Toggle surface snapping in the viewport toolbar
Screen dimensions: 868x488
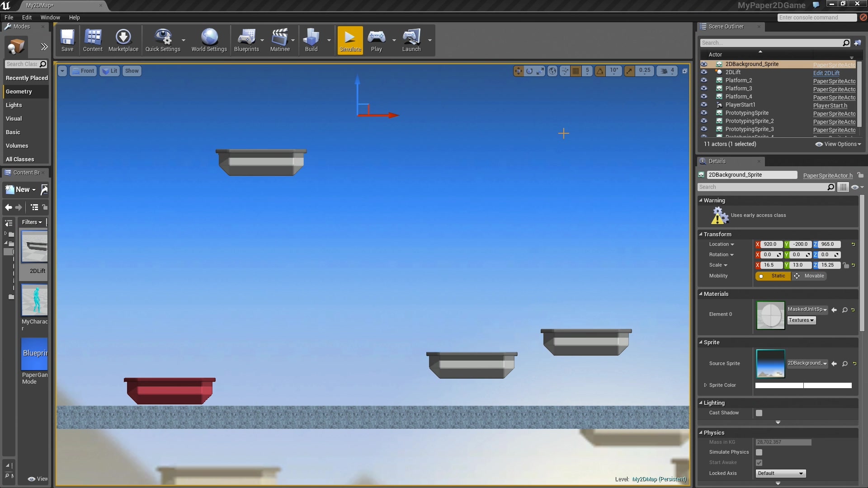[x=565, y=71]
